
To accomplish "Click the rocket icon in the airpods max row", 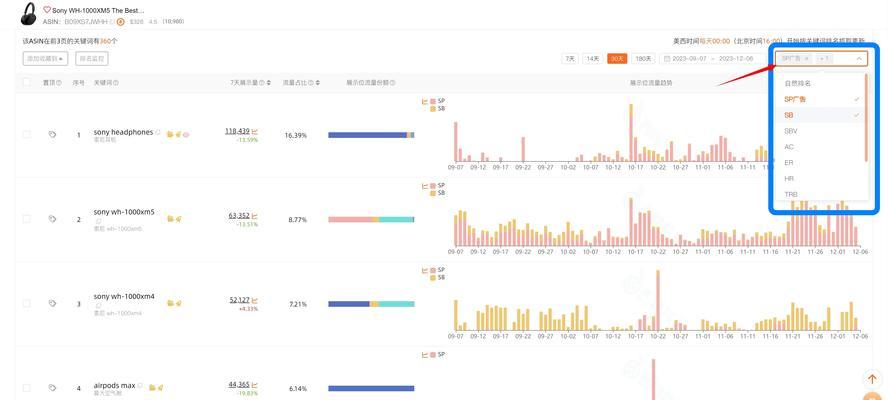I will [160, 388].
